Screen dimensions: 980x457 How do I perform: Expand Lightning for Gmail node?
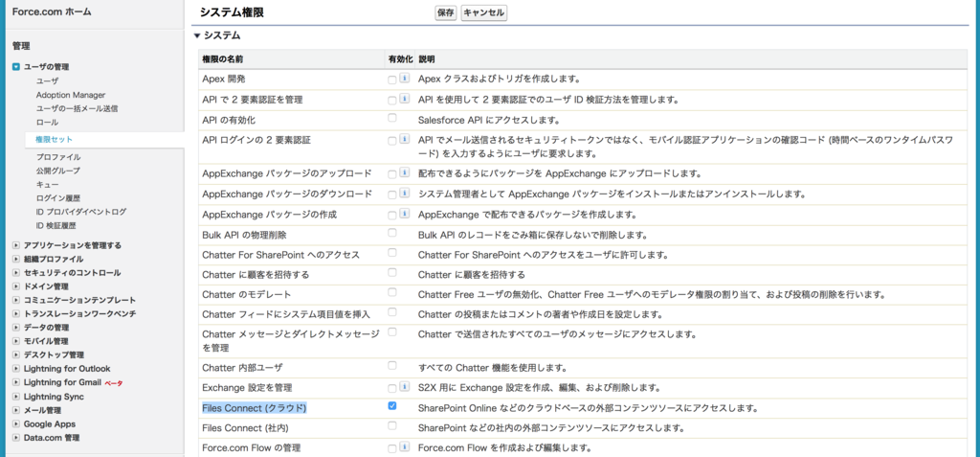pos(16,382)
